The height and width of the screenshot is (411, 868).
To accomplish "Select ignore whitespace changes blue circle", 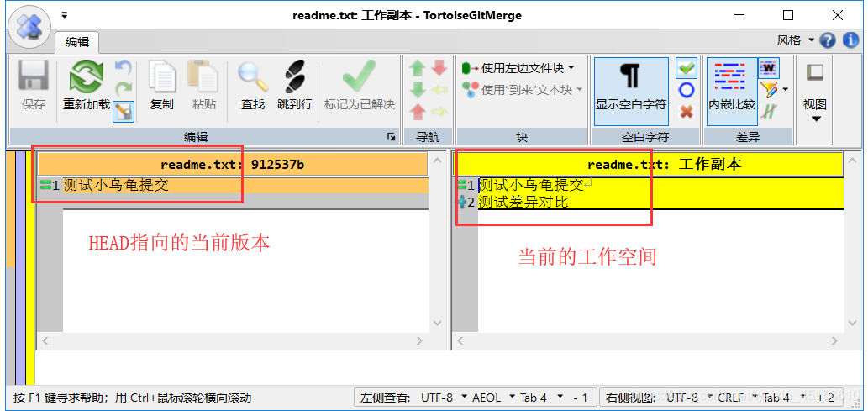I will [687, 90].
